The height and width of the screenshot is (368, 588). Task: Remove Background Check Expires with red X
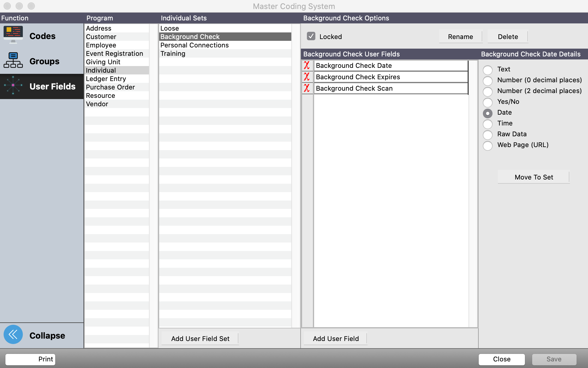coord(307,77)
